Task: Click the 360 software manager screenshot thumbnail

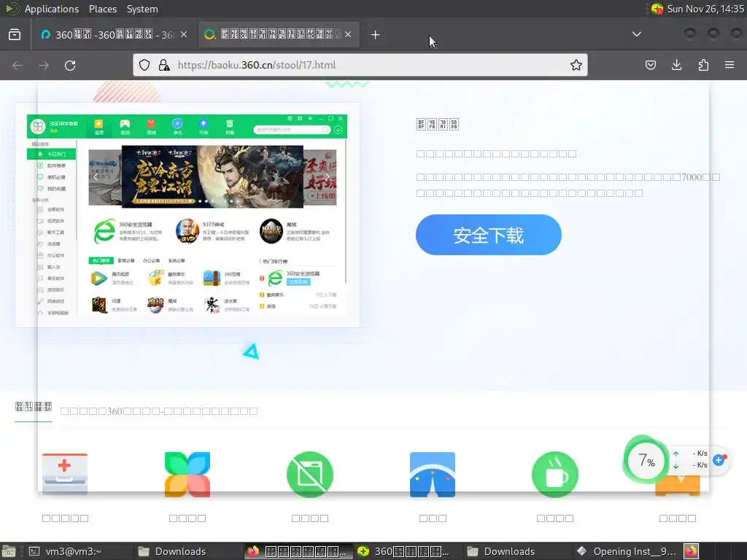Action: click(x=187, y=215)
